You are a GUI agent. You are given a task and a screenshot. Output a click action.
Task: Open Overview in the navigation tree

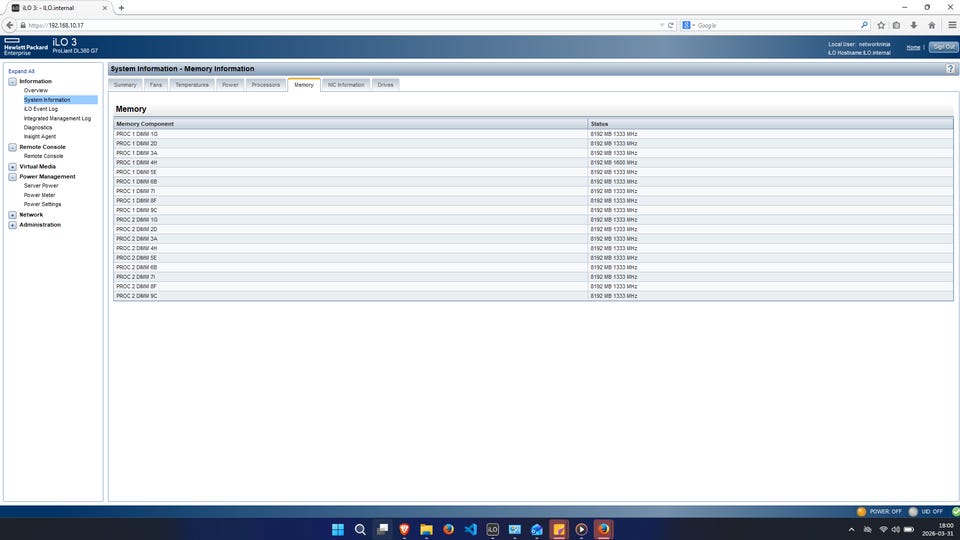click(x=36, y=91)
